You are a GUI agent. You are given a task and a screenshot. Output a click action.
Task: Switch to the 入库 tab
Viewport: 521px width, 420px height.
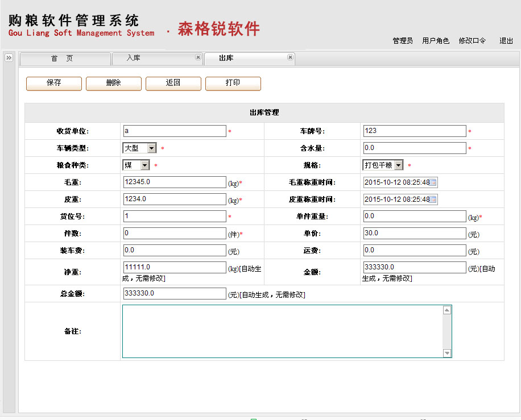[x=134, y=59]
